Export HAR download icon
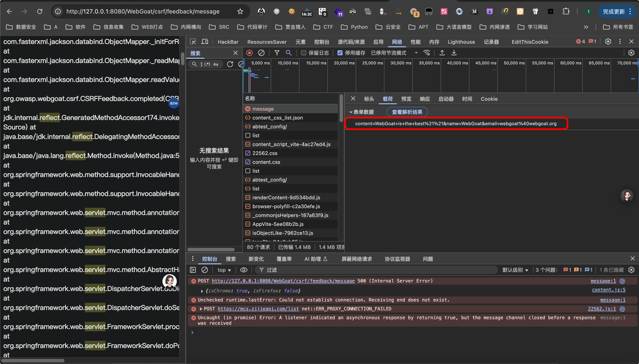 (454, 53)
